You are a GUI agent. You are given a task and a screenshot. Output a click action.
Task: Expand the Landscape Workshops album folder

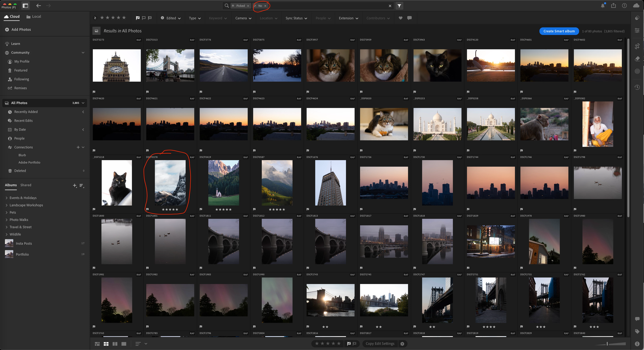(7, 205)
